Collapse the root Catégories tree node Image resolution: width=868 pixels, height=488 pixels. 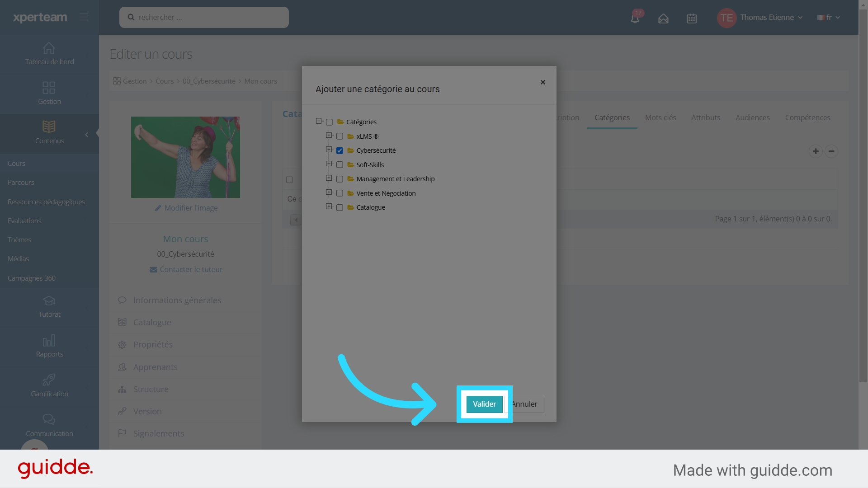[x=319, y=121]
